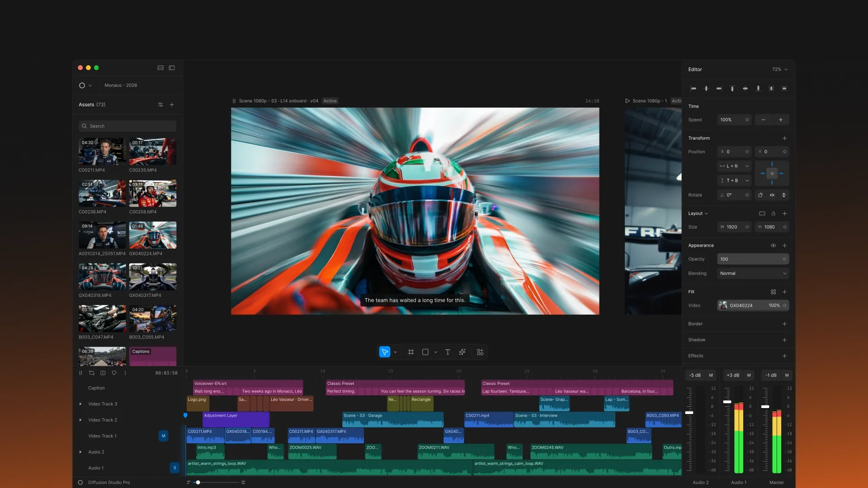This screenshot has width=868, height=488.
Task: Choose the Text tool in toolbar
Action: tap(448, 352)
